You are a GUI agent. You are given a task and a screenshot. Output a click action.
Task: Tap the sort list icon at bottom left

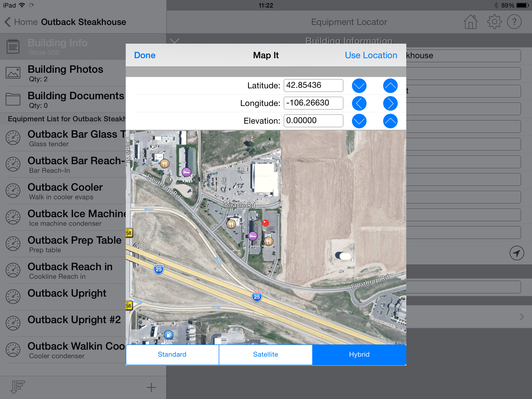18,387
